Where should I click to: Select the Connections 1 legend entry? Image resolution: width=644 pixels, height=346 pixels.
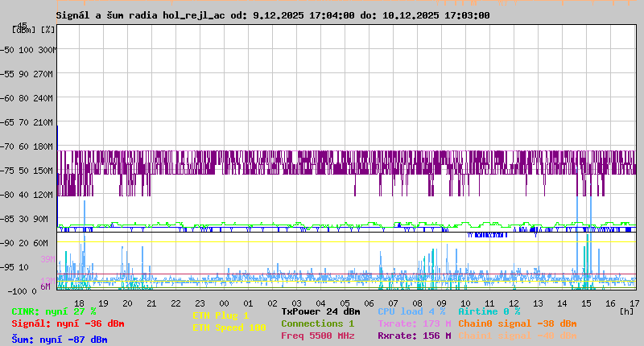(317, 323)
